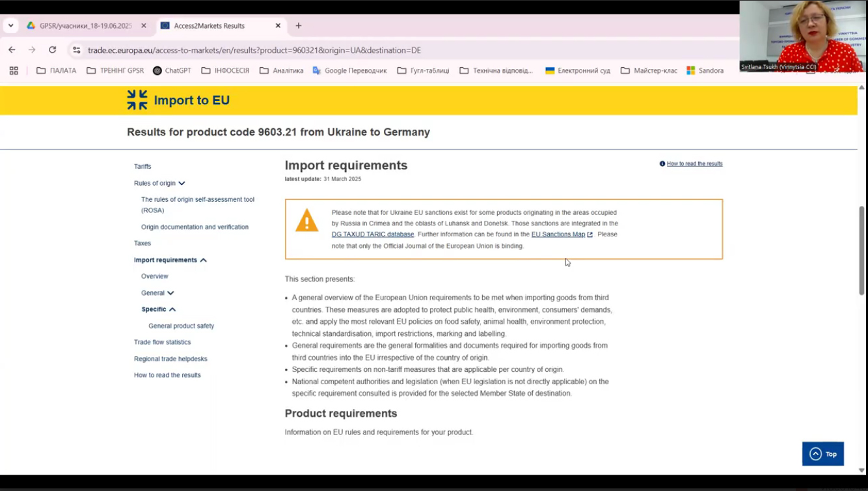Select Tariffs in the sidebar menu
The width and height of the screenshot is (868, 491).
coord(142,167)
